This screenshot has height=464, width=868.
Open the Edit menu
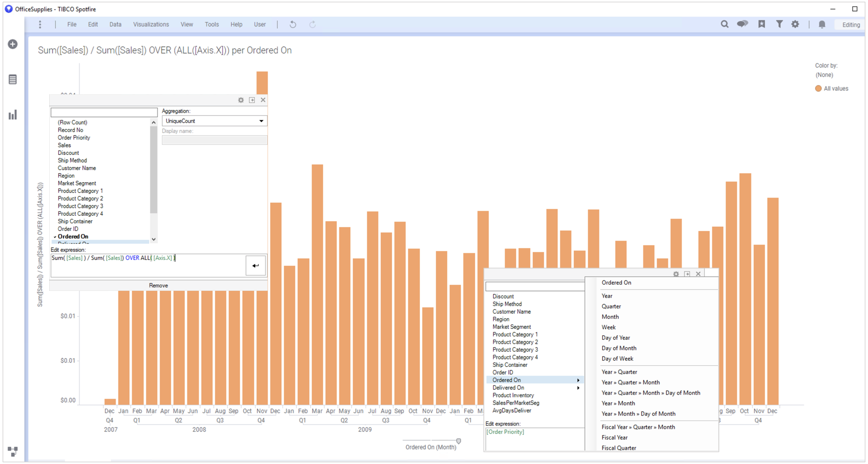pos(93,24)
